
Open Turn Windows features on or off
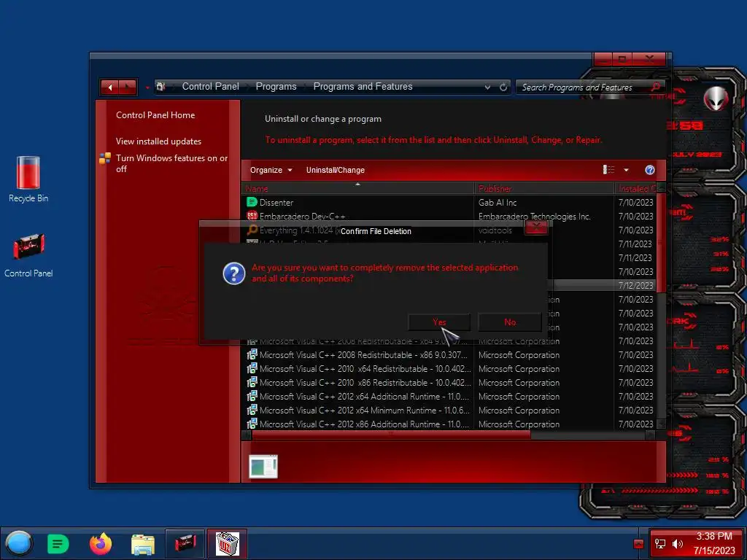[171, 163]
